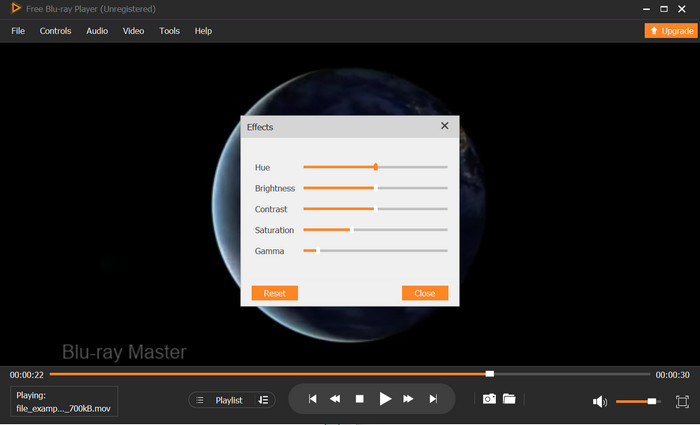This screenshot has height=425, width=700.
Task: Maximize the player window
Action: coord(664,9)
